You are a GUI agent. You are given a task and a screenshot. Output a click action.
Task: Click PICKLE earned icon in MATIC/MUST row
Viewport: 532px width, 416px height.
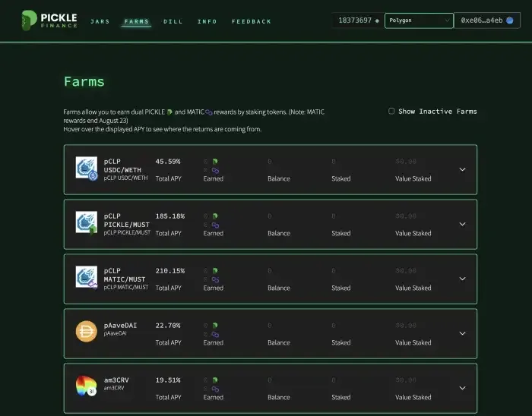[x=215, y=271]
